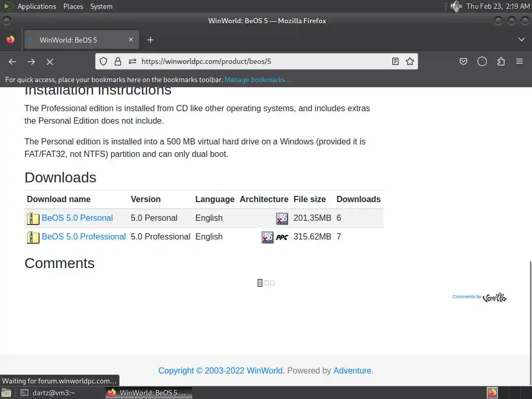
Task: Toggle reader view icon in address bar
Action: pyautogui.click(x=395, y=61)
